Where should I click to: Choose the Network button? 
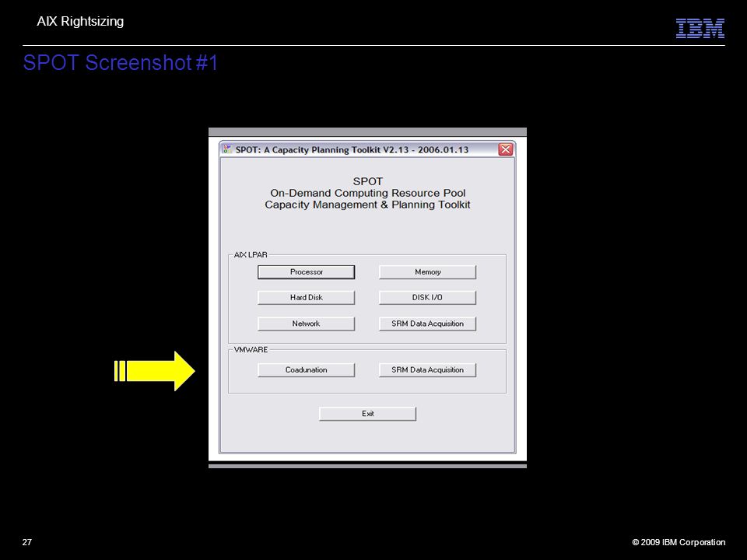pyautogui.click(x=306, y=324)
